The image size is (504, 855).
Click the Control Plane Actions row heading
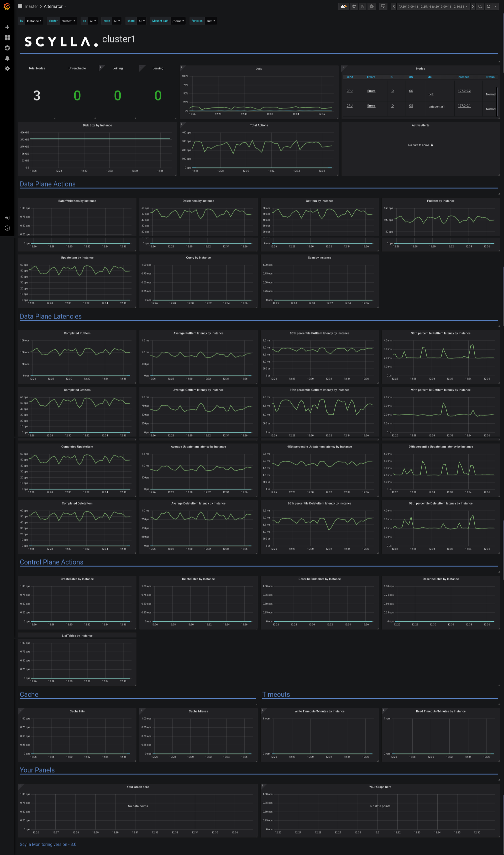(x=51, y=562)
